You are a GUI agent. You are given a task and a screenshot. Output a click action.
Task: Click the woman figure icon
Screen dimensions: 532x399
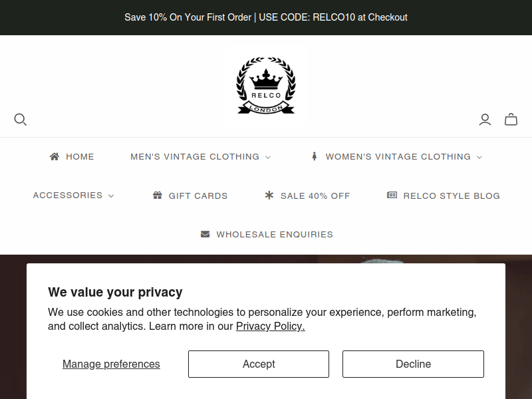[x=315, y=156]
